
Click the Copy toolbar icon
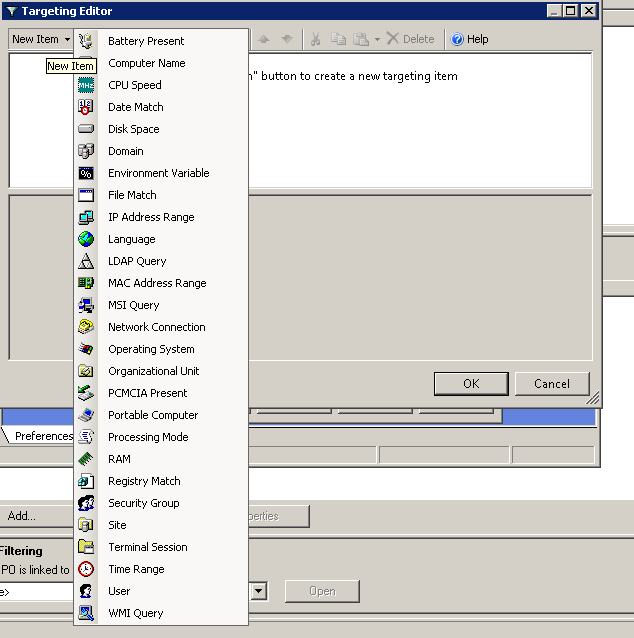338,39
